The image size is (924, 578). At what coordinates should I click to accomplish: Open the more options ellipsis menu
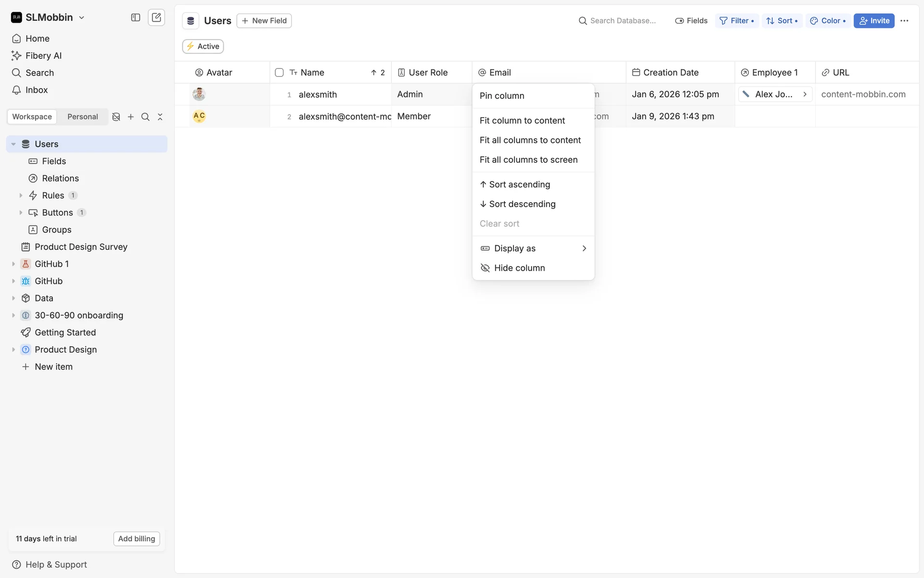904,21
